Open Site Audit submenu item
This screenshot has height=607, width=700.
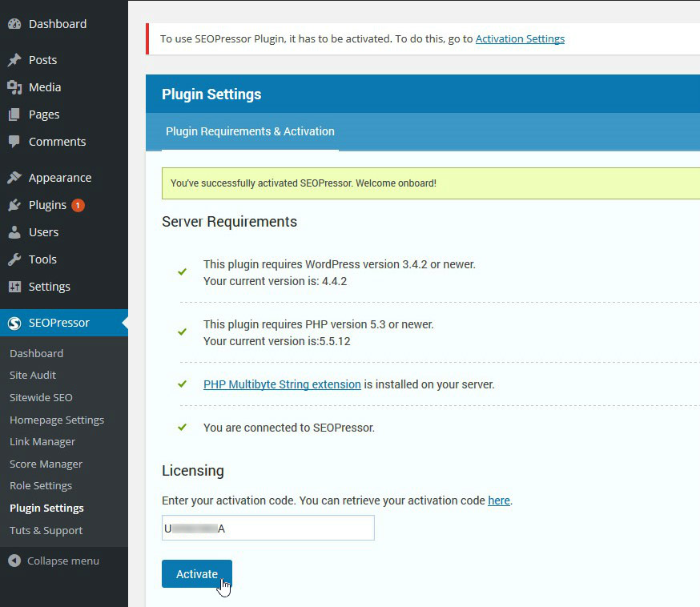pyautogui.click(x=33, y=376)
